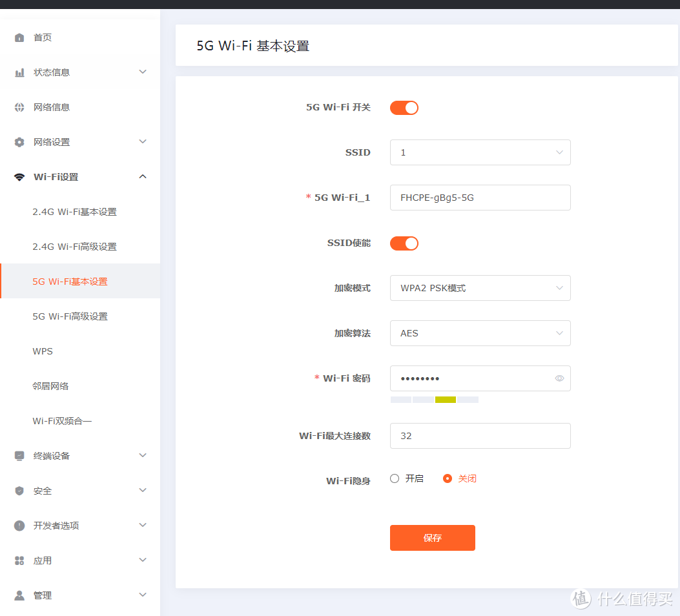
Task: Reveal the Wi-Fi password with the eye icon
Action: tap(559, 378)
